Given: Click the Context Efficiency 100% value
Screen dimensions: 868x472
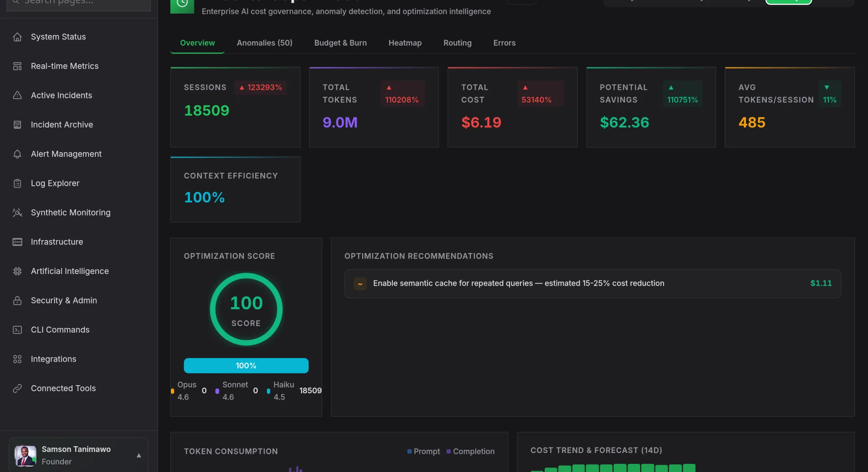Looking at the screenshot, I should point(204,198).
